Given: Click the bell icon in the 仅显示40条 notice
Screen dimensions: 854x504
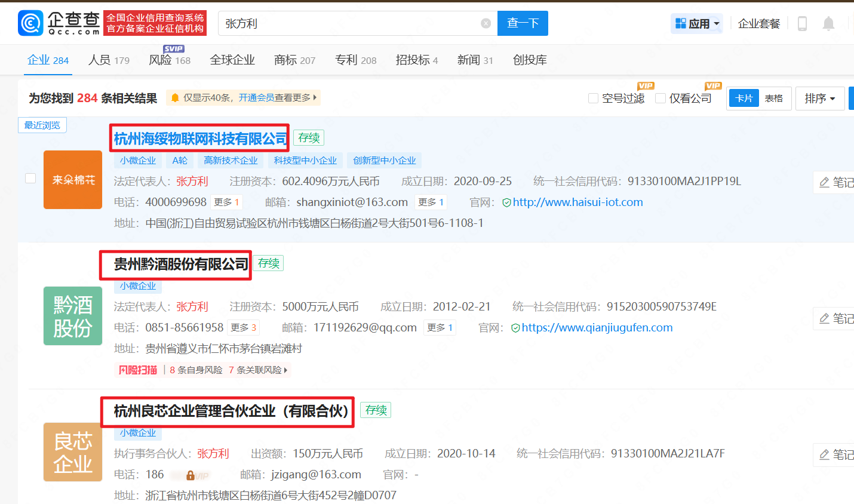Looking at the screenshot, I should click(176, 98).
